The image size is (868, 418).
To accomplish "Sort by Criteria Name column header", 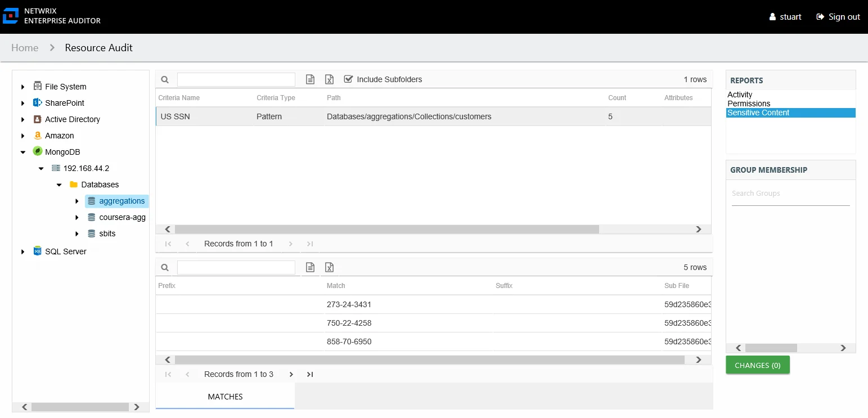I will coord(179,98).
